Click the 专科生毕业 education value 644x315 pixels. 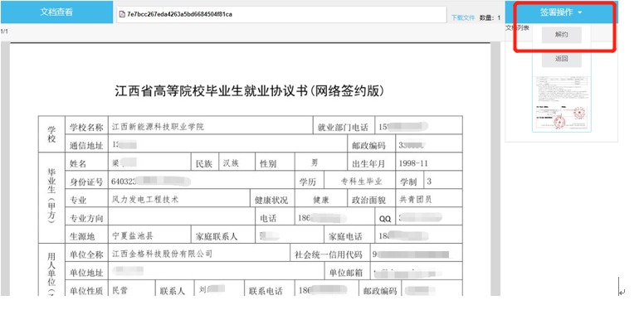pos(362,182)
